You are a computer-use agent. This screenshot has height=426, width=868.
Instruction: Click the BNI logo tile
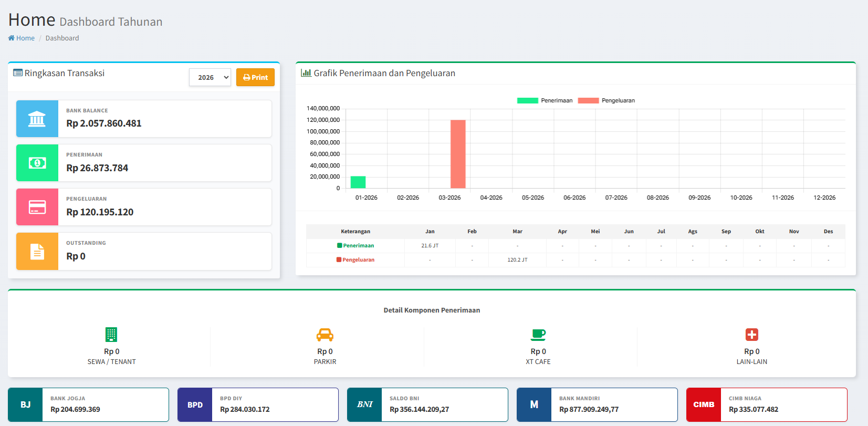(x=364, y=404)
